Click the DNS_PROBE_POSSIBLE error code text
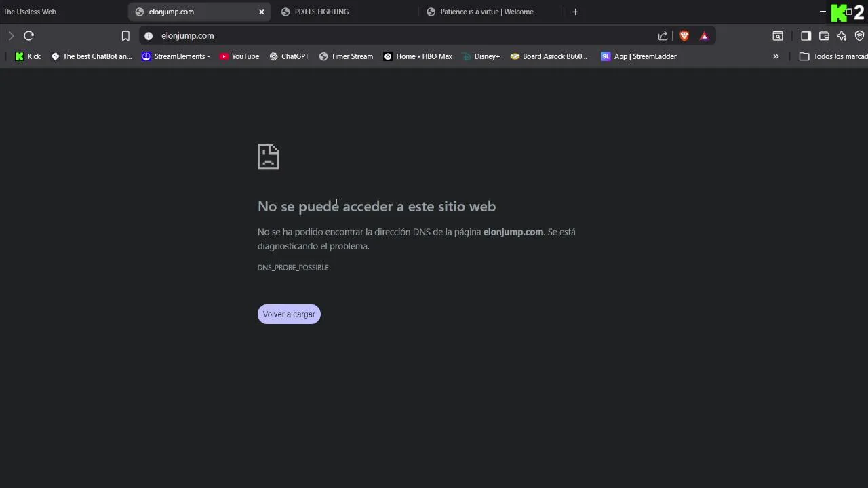 [x=293, y=268]
